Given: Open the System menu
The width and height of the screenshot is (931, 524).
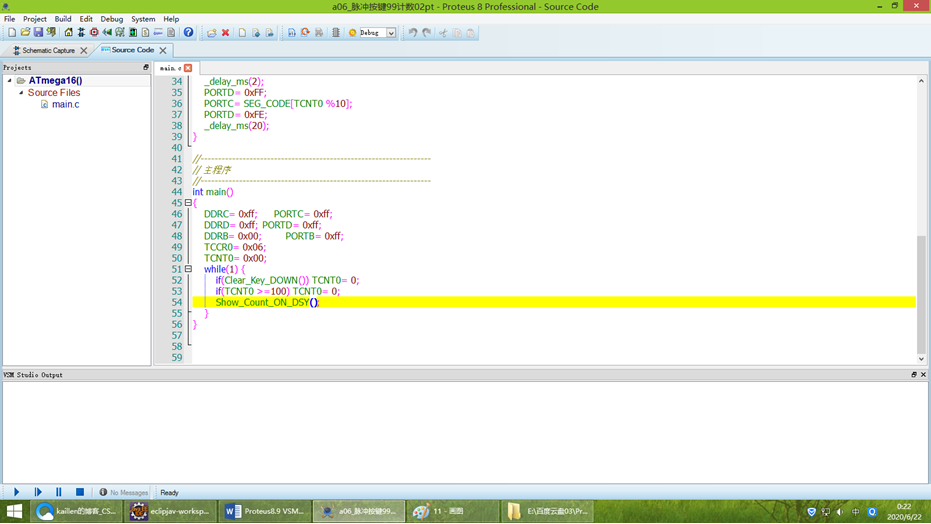Looking at the screenshot, I should pyautogui.click(x=143, y=19).
